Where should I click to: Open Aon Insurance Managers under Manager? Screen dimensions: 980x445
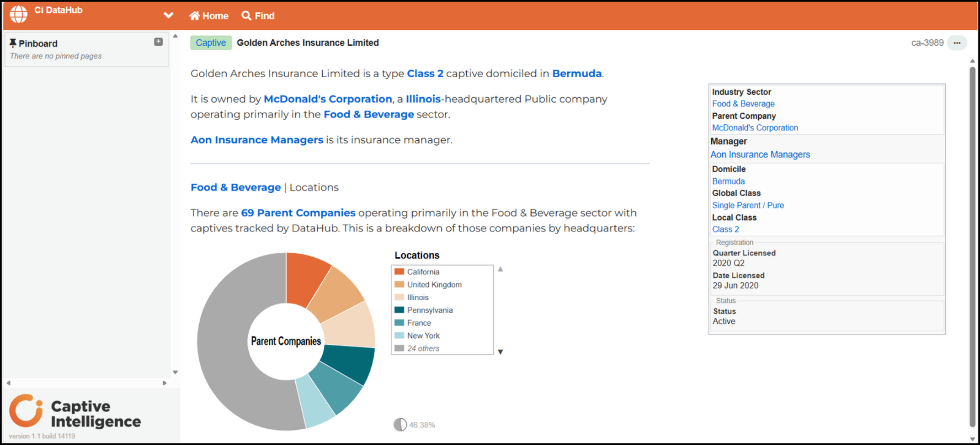(x=760, y=155)
